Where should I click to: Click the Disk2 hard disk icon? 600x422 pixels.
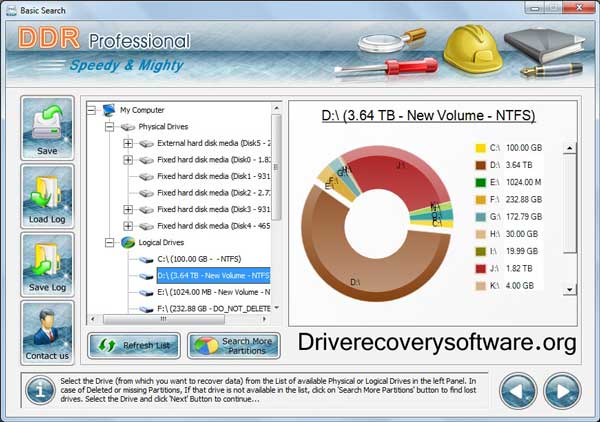(x=146, y=193)
